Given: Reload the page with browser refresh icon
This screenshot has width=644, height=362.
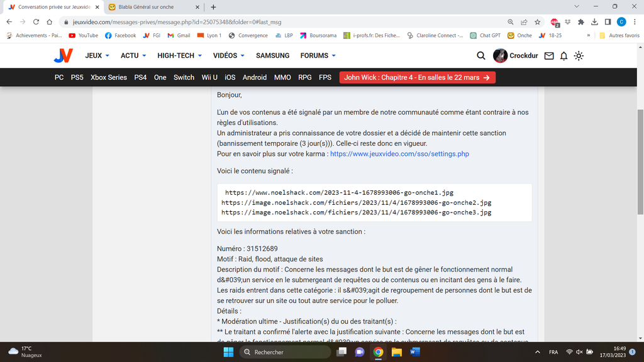Looking at the screenshot, I should [36, 22].
